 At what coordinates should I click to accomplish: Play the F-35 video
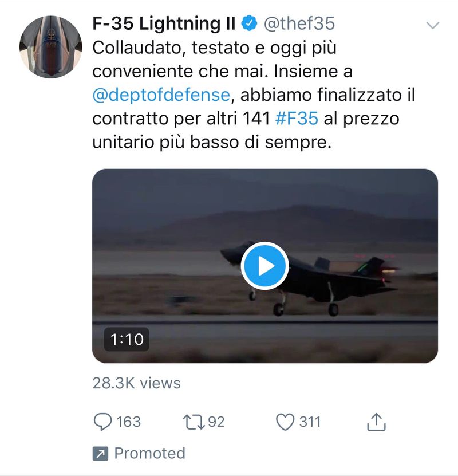[x=264, y=266]
